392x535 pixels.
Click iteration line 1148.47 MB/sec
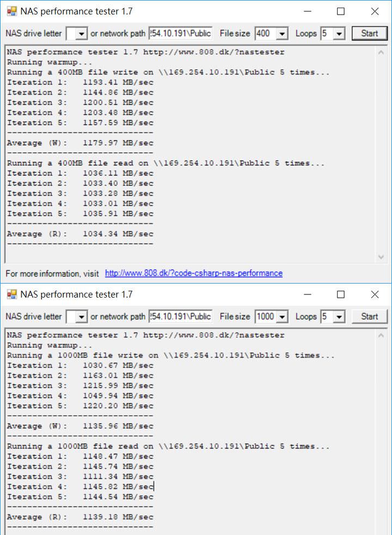[80, 457]
